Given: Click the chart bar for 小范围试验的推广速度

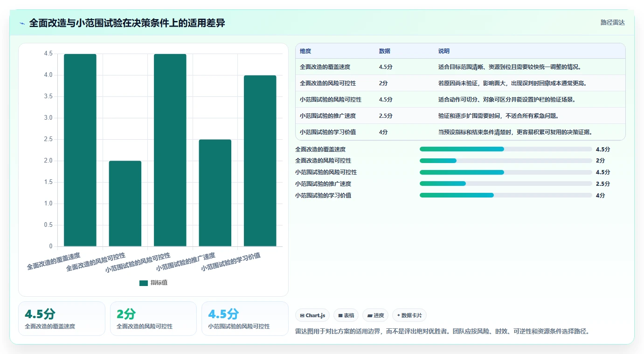Looking at the screenshot, I should pos(215,193).
